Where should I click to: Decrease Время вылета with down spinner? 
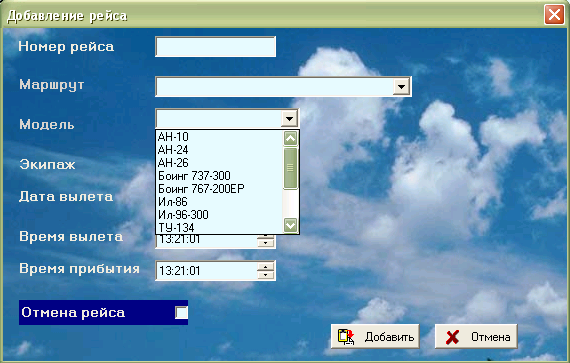[266, 243]
